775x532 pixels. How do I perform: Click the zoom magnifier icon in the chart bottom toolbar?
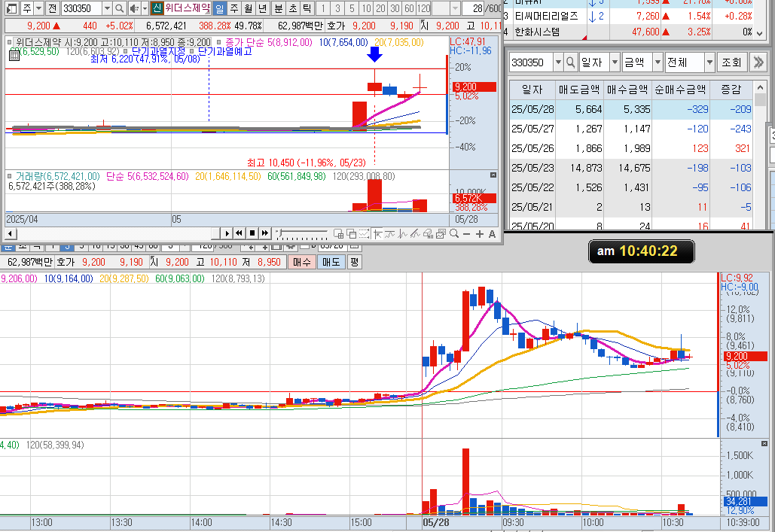point(454,234)
